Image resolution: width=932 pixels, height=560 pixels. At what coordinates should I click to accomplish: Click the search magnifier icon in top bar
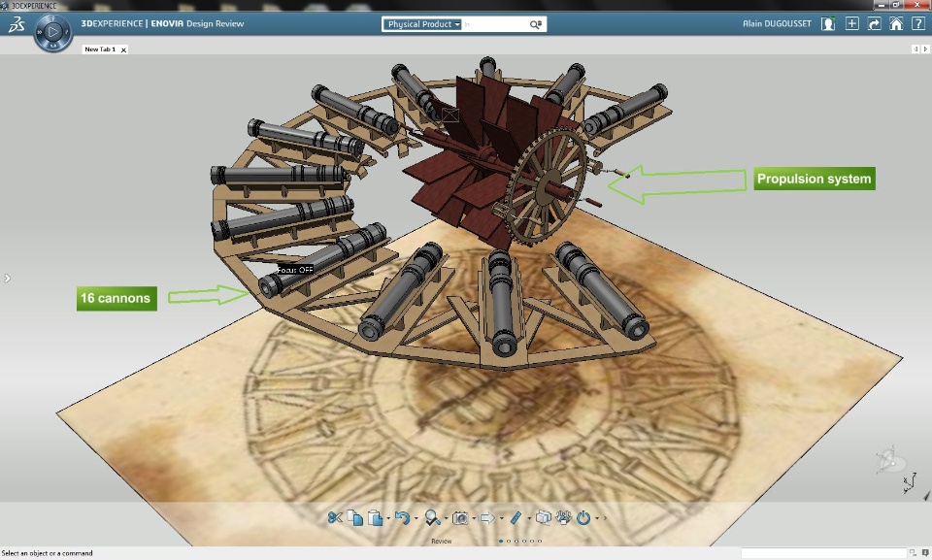[x=536, y=24]
